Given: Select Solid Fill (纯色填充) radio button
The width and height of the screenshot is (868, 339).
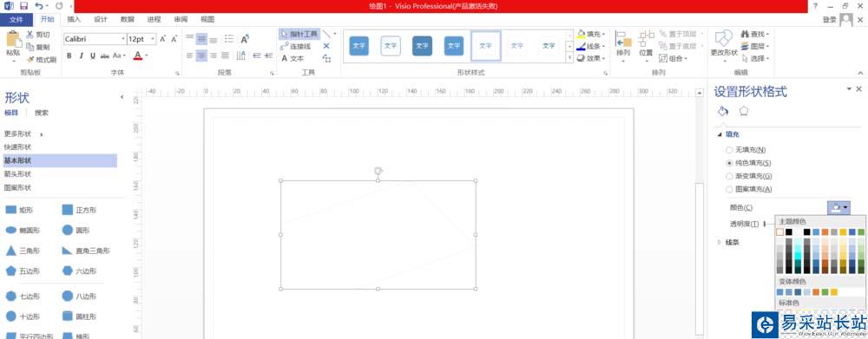Looking at the screenshot, I should click(729, 163).
